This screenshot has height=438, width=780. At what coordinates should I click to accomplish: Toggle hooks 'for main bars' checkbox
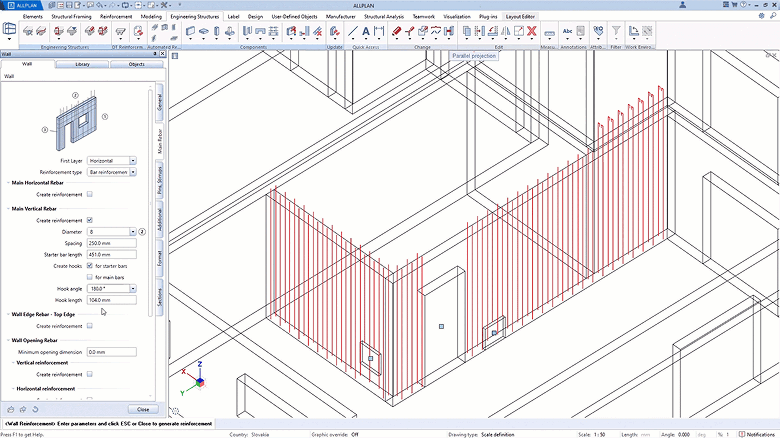(89, 277)
